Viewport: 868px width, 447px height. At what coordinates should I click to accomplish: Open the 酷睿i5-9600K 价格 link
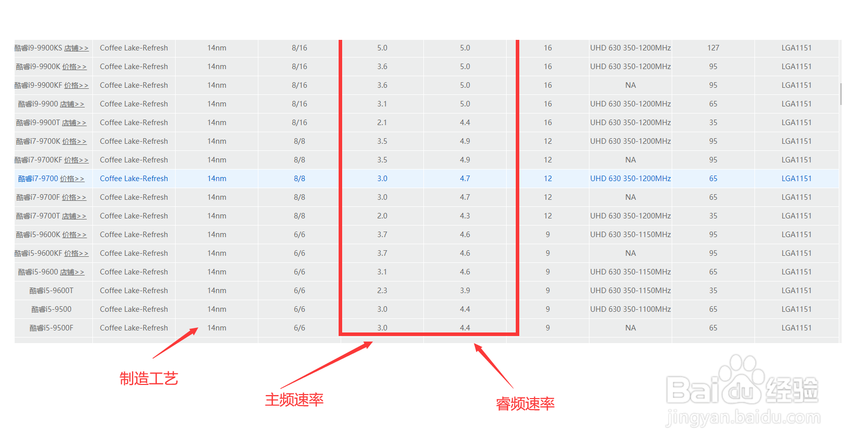(74, 235)
